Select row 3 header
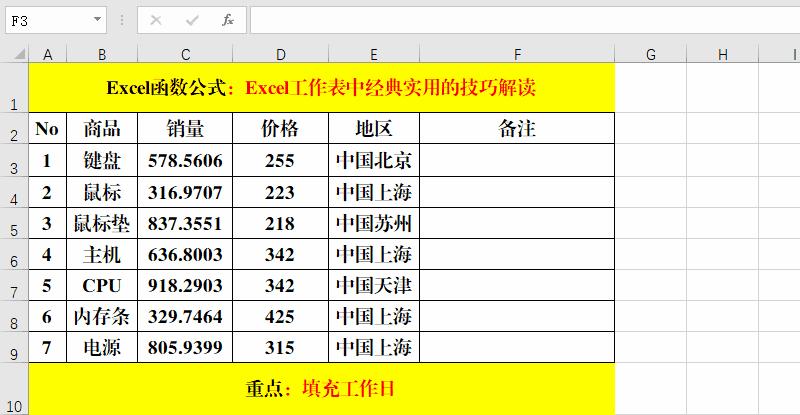This screenshot has width=800, height=415. point(14,160)
